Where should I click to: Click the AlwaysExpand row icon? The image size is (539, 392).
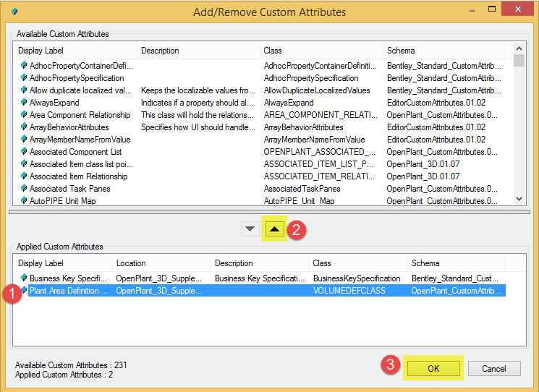[24, 103]
